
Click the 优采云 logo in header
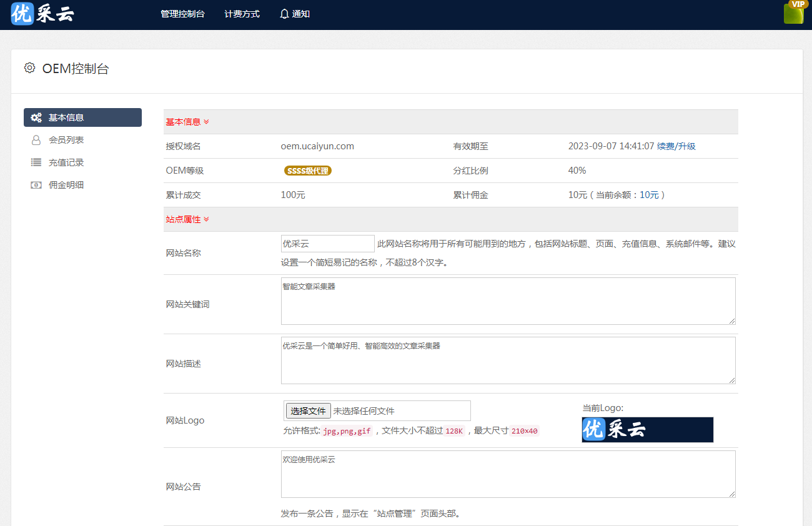pyautogui.click(x=42, y=14)
